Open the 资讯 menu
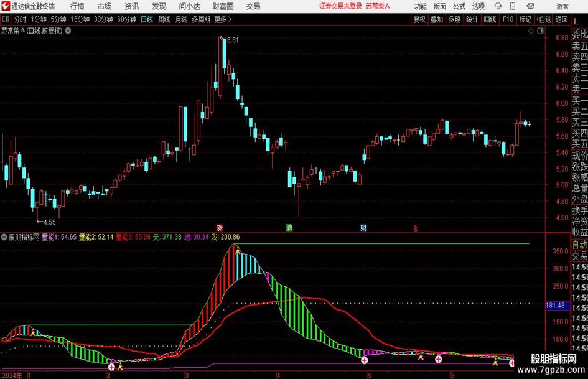The width and height of the screenshot is (588, 379). click(x=132, y=6)
